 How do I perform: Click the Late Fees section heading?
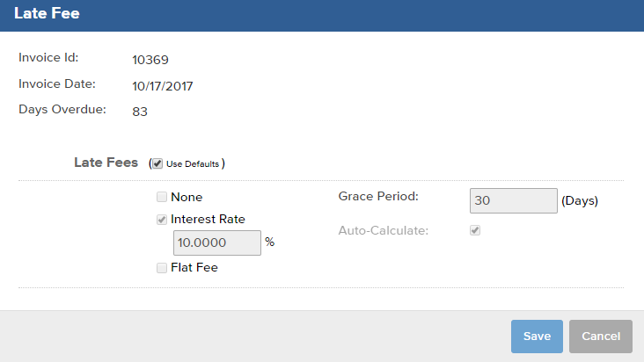tap(106, 163)
